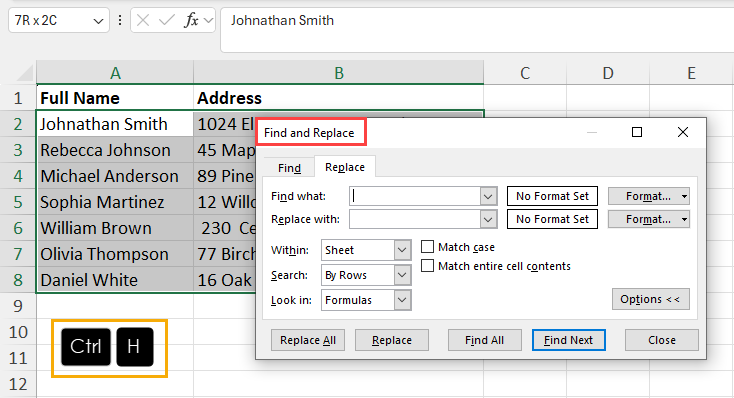Select the Rebecca Johnson cell
Viewport: 734px width, 398px height.
click(x=115, y=150)
